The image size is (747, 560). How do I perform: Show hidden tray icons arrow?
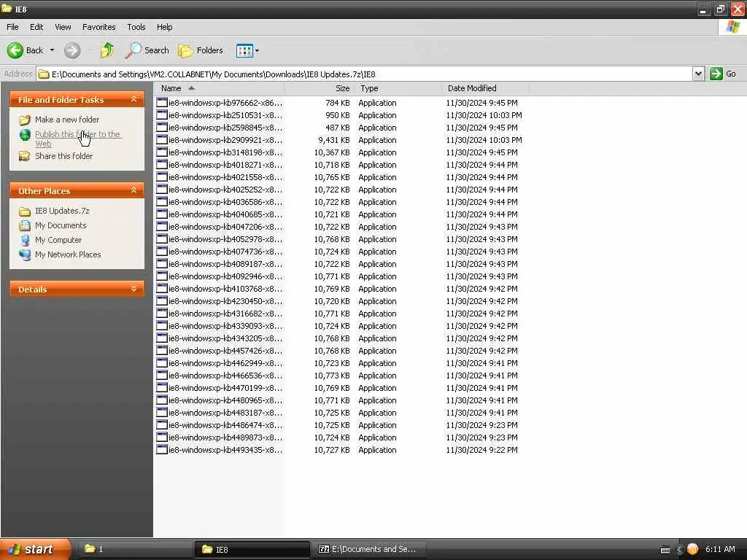click(x=680, y=550)
